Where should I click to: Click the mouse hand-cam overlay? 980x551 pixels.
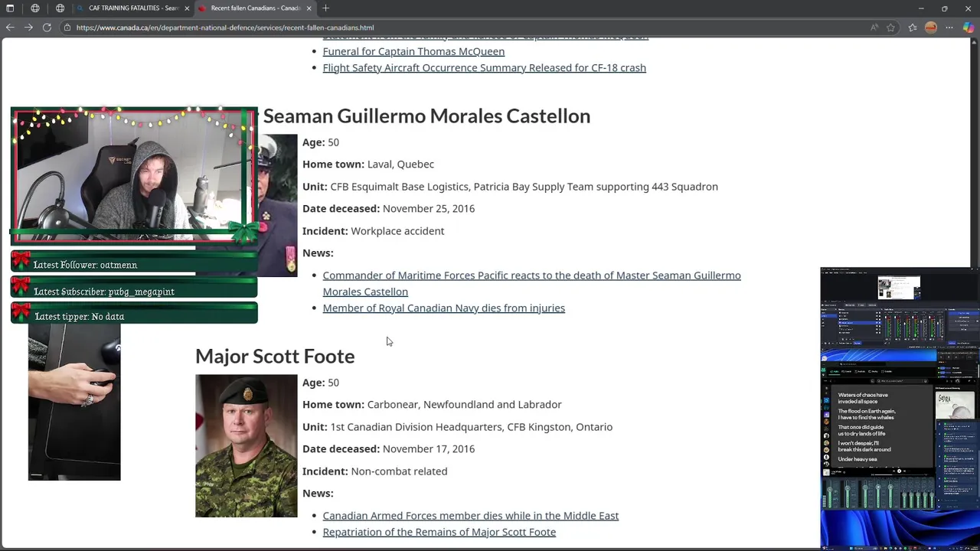coord(74,402)
